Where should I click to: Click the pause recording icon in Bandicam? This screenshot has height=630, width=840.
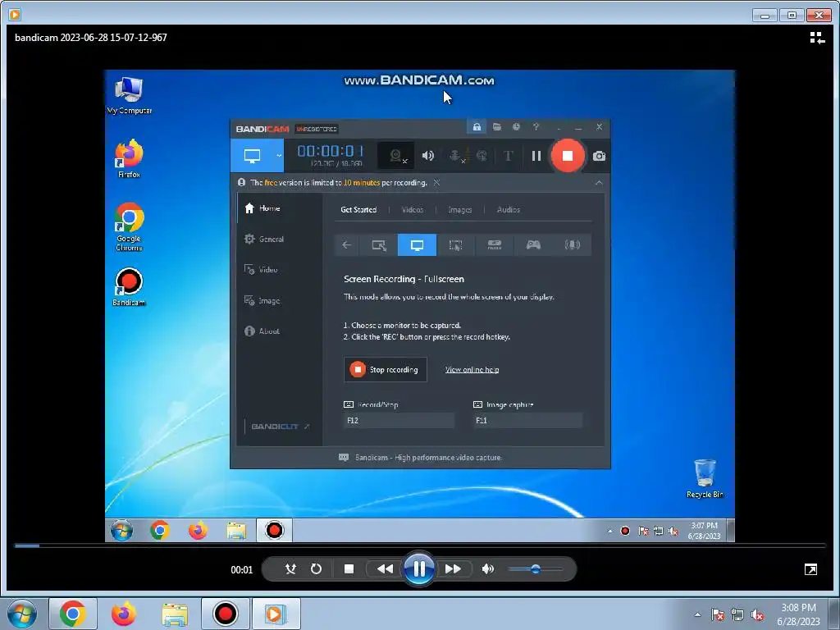536,156
